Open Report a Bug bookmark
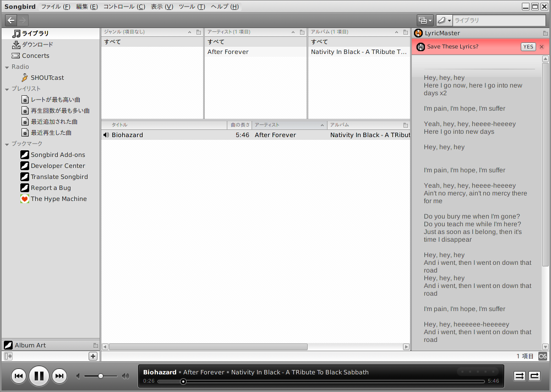Image resolution: width=551 pixels, height=392 pixels. (51, 188)
